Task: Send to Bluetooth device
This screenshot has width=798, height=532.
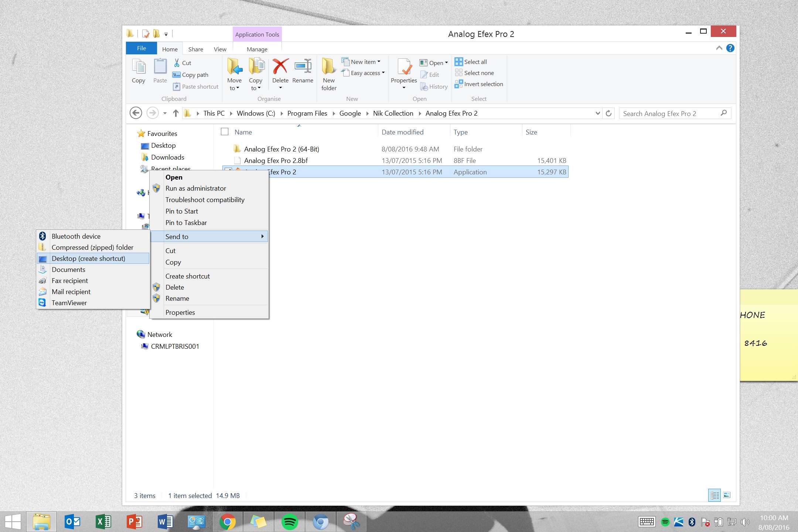Action: 93,236
